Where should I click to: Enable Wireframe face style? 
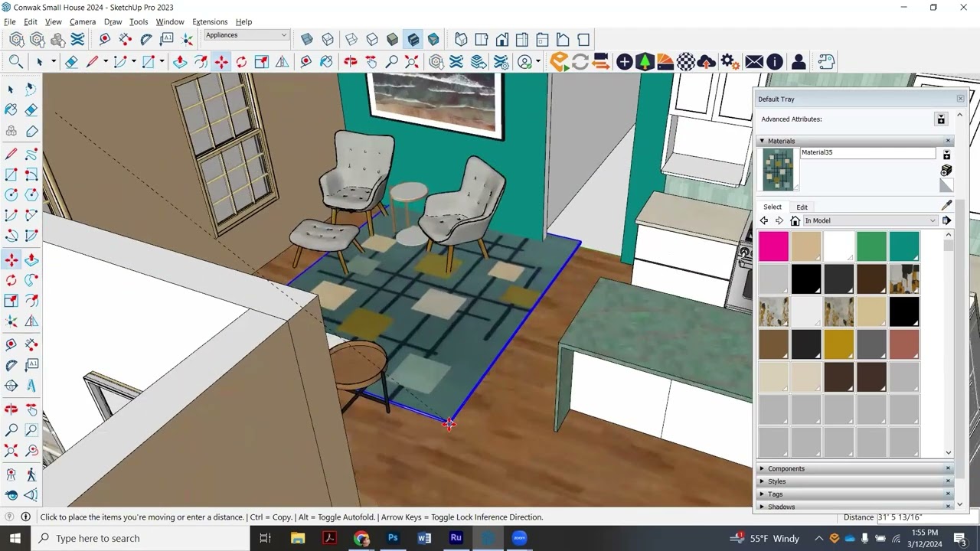351,40
